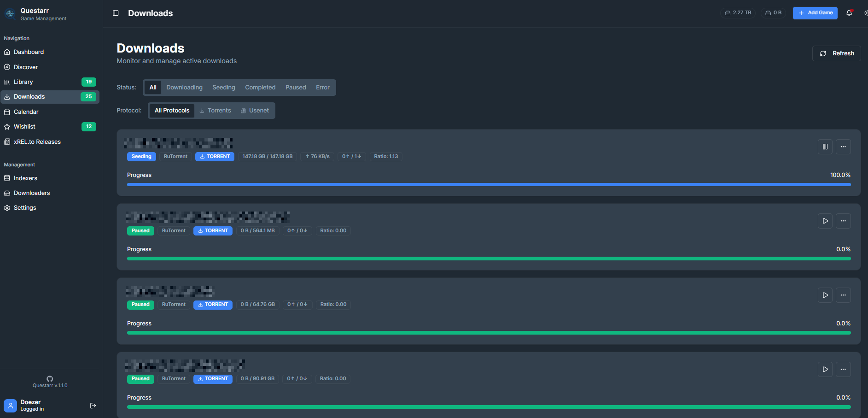This screenshot has width=868, height=418.
Task: Pause the seeding torrent download
Action: pyautogui.click(x=825, y=147)
